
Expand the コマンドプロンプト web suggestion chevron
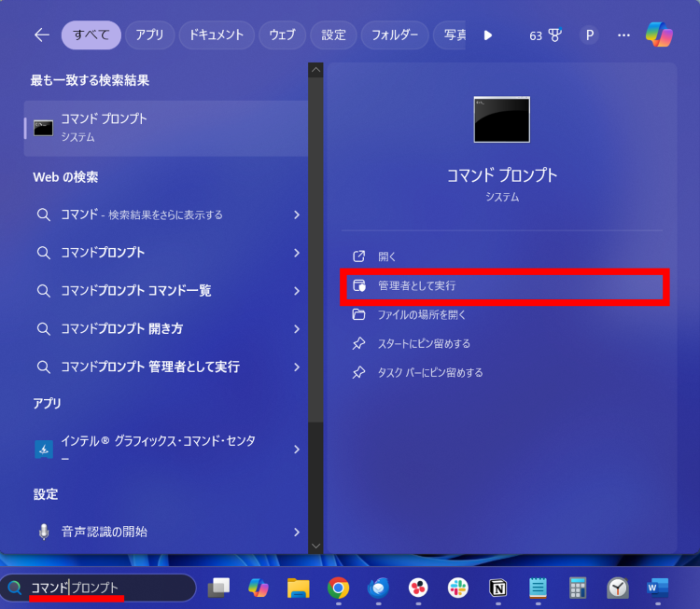tap(297, 253)
